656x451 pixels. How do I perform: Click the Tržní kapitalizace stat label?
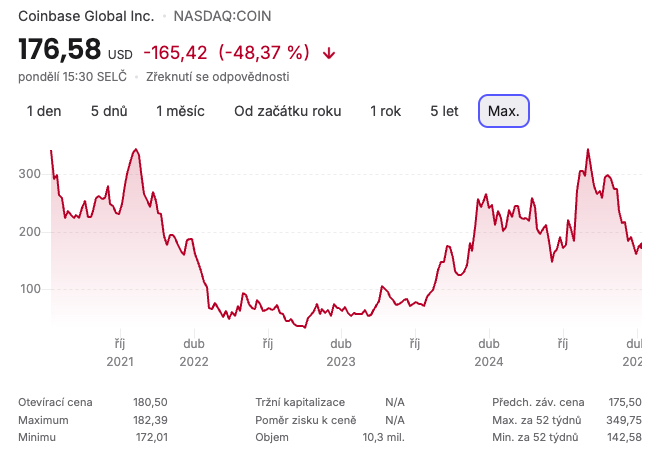[x=300, y=402]
